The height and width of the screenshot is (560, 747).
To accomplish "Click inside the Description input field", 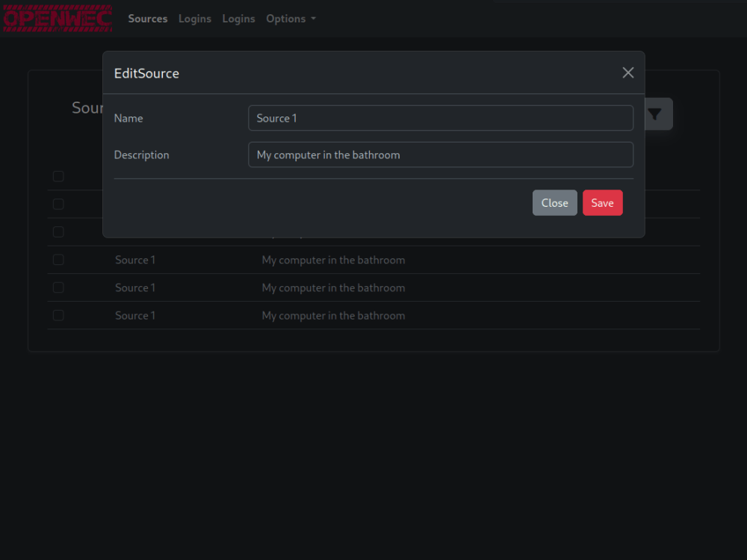I will click(441, 155).
